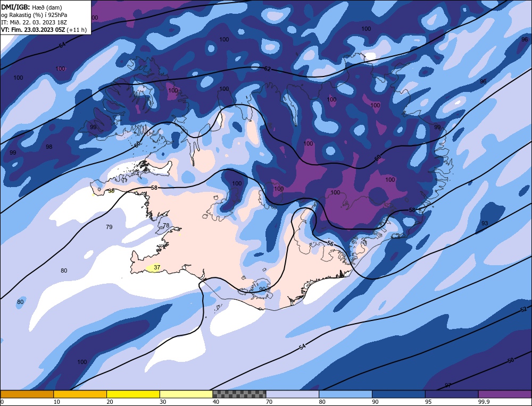Click the legend tick label 70

(269, 402)
